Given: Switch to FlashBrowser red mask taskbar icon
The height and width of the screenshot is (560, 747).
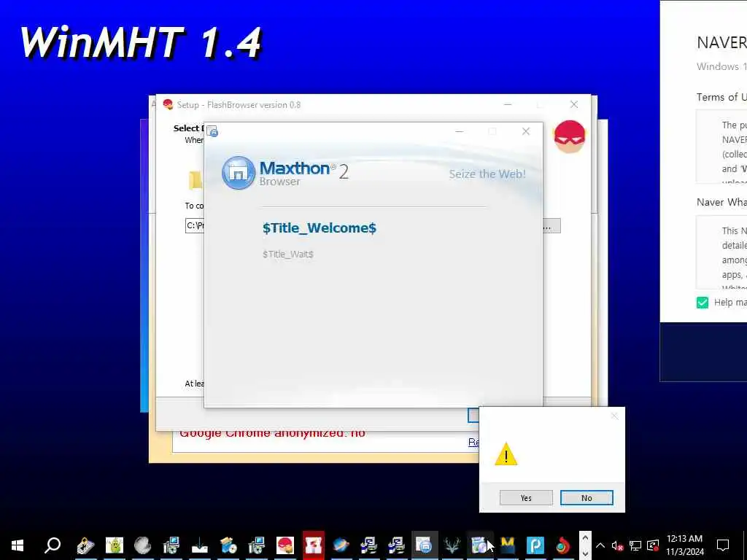Looking at the screenshot, I should 285,545.
